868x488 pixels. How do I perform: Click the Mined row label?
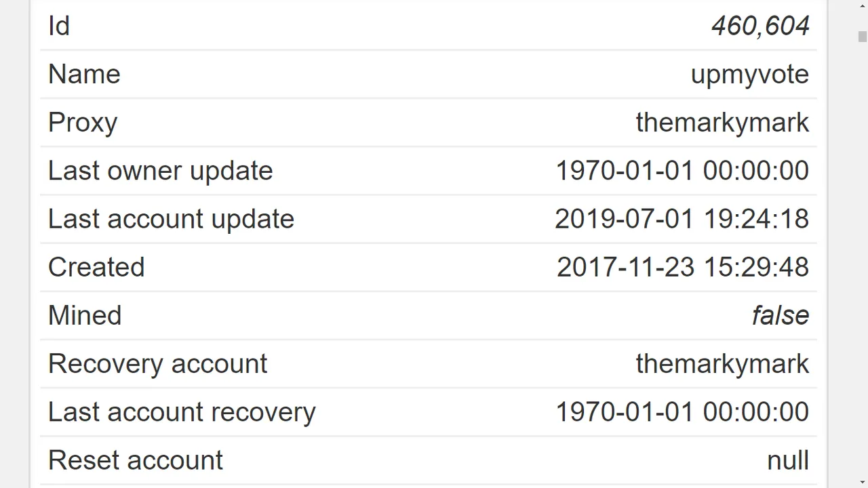point(85,315)
